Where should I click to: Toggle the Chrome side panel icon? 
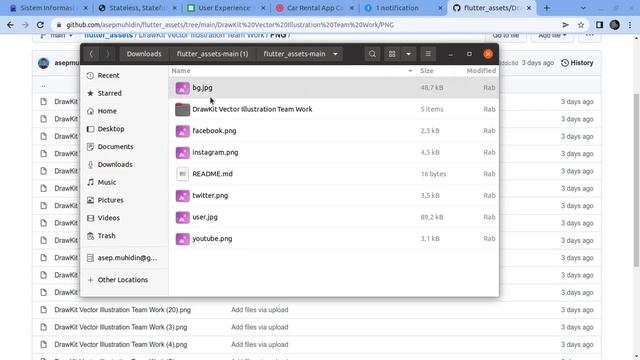599,25
